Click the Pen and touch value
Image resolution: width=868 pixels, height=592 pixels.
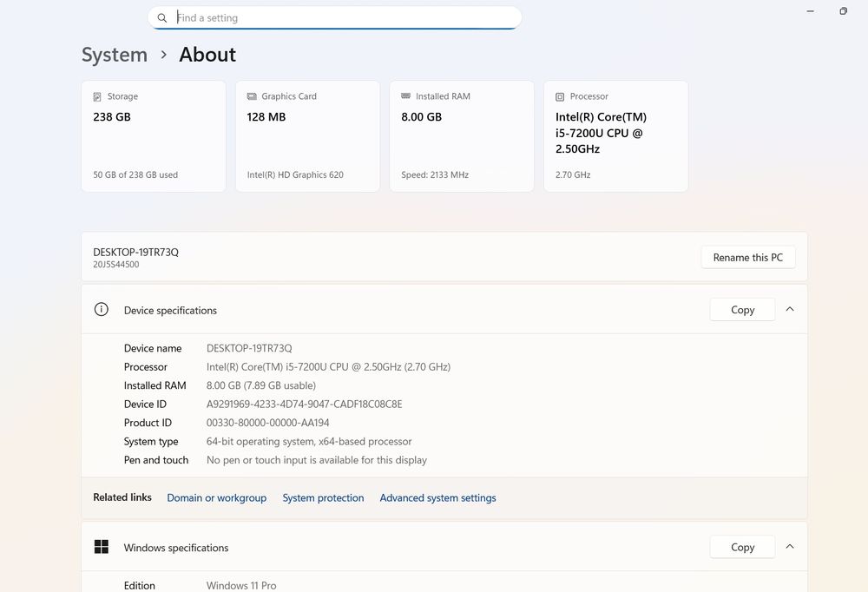point(317,460)
